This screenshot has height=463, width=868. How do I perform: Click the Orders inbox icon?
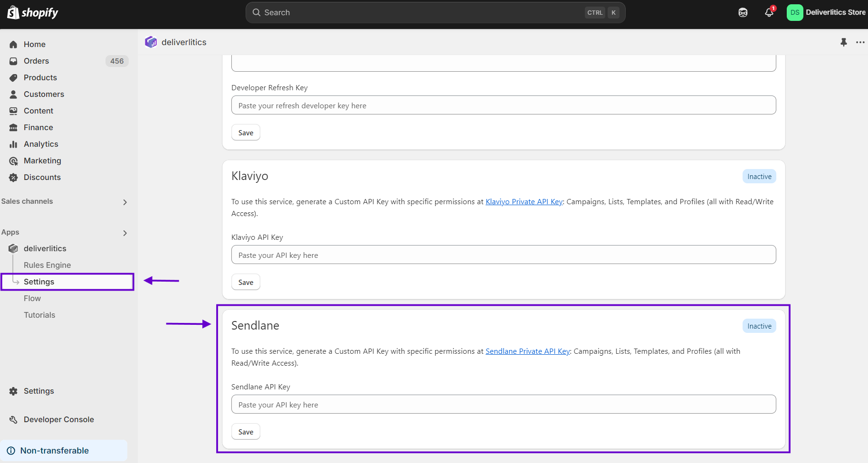tap(13, 61)
